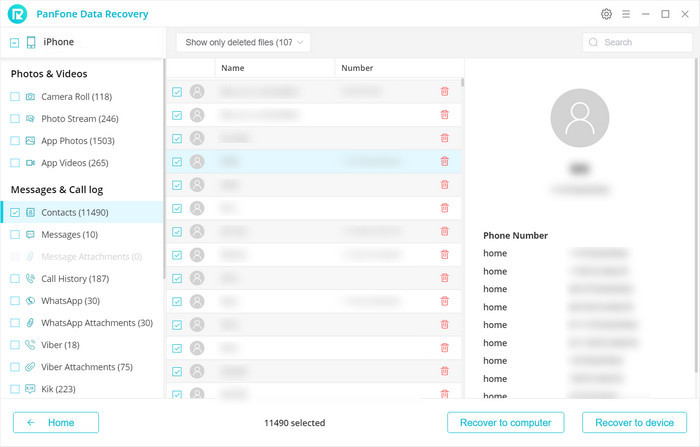The image size is (700, 447).
Task: Uncheck the highlighted contact row checkbox
Action: (x=177, y=162)
